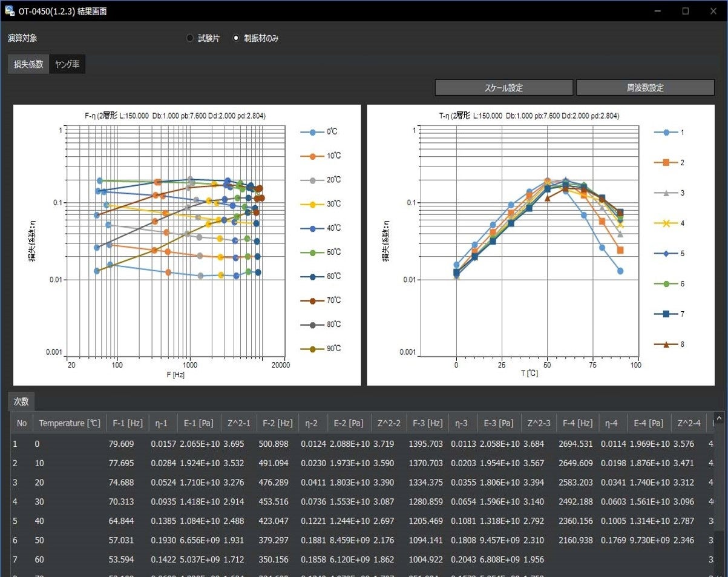Click the cell value 2160.938
Viewport: 728px width, 577px height.
tap(576, 540)
